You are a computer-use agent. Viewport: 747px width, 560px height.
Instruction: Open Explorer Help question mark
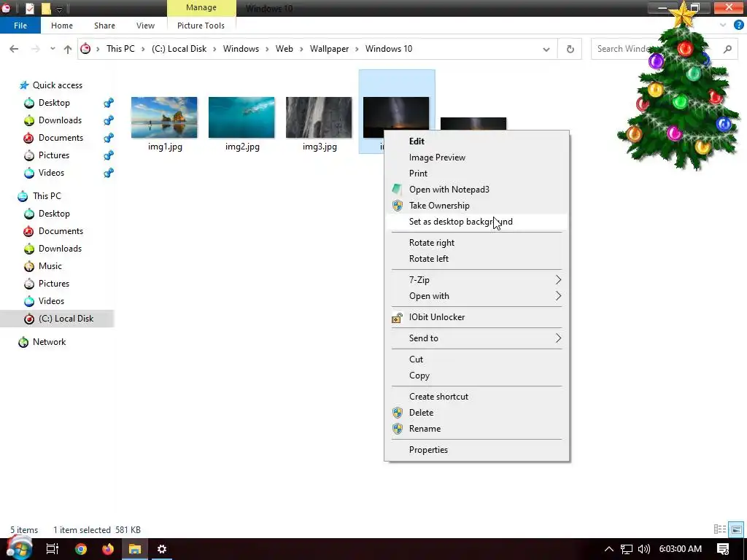pyautogui.click(x=738, y=26)
